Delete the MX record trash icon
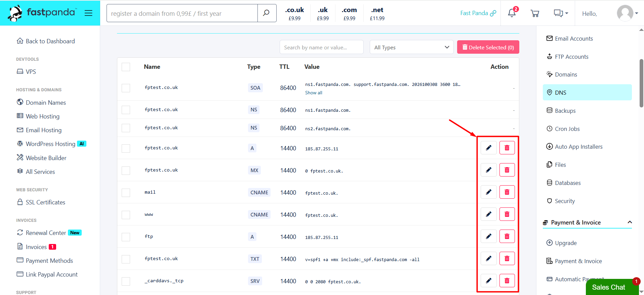644x295 pixels. (507, 170)
